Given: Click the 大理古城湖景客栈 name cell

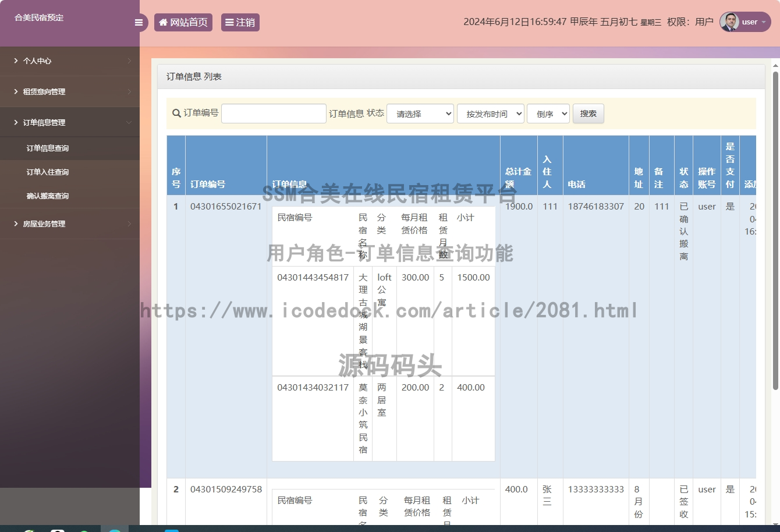Looking at the screenshot, I should click(363, 321).
